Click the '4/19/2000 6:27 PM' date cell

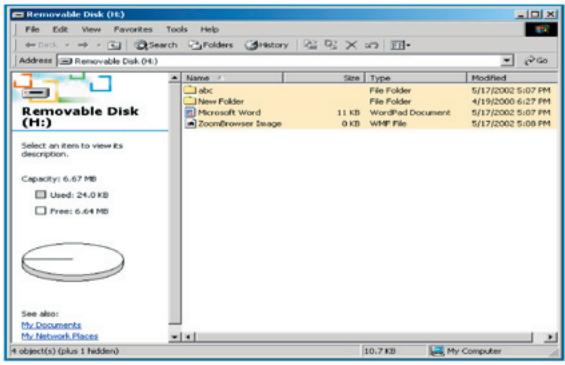point(511,101)
